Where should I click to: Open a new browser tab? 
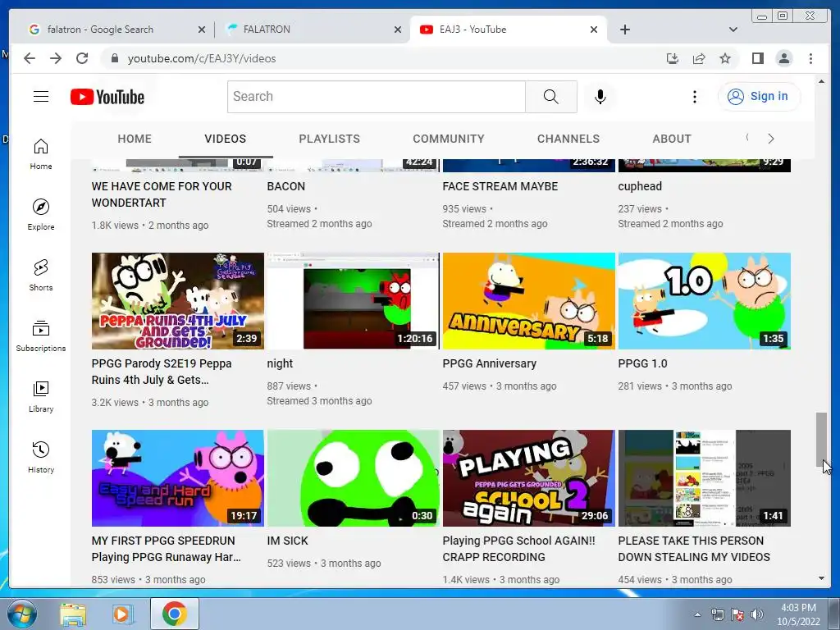click(624, 30)
